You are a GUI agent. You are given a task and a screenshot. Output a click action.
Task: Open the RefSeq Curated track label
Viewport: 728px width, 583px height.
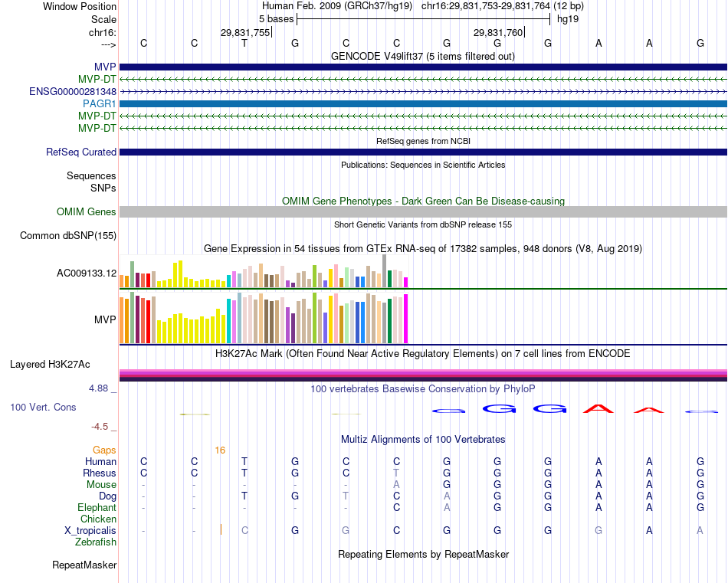81,152
